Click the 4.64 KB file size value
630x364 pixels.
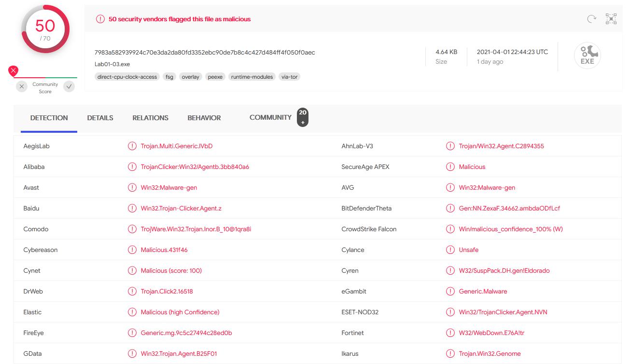pyautogui.click(x=446, y=52)
